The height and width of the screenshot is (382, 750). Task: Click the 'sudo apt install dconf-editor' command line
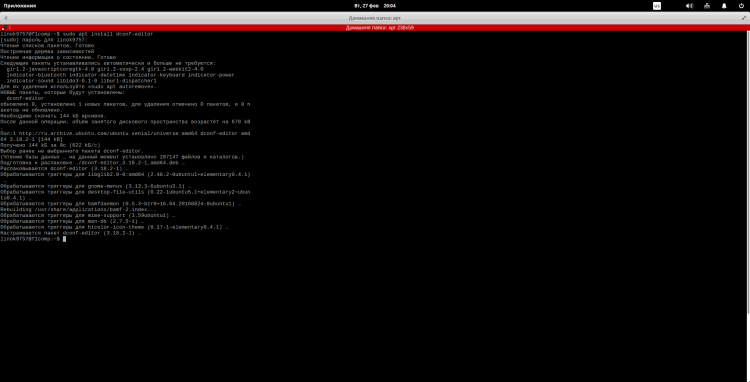click(77, 34)
